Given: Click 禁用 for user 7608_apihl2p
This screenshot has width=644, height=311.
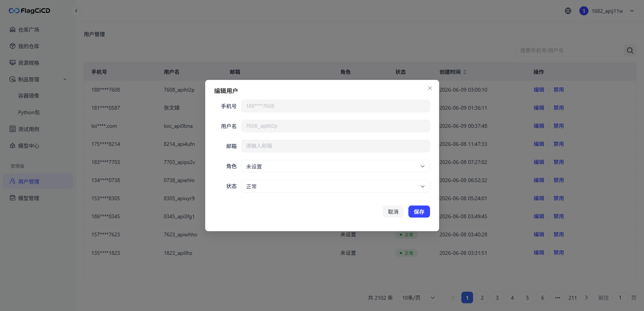Looking at the screenshot, I should click(x=559, y=90).
